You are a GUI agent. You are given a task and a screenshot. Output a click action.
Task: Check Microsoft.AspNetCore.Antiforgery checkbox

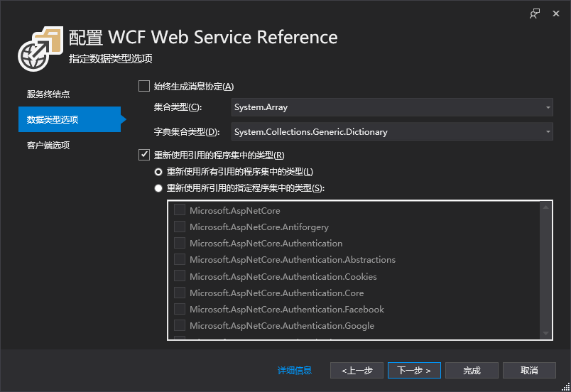click(x=180, y=227)
